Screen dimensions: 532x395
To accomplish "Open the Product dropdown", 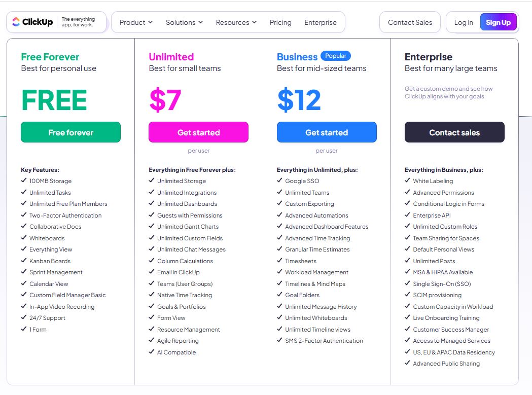I will 135,22.
